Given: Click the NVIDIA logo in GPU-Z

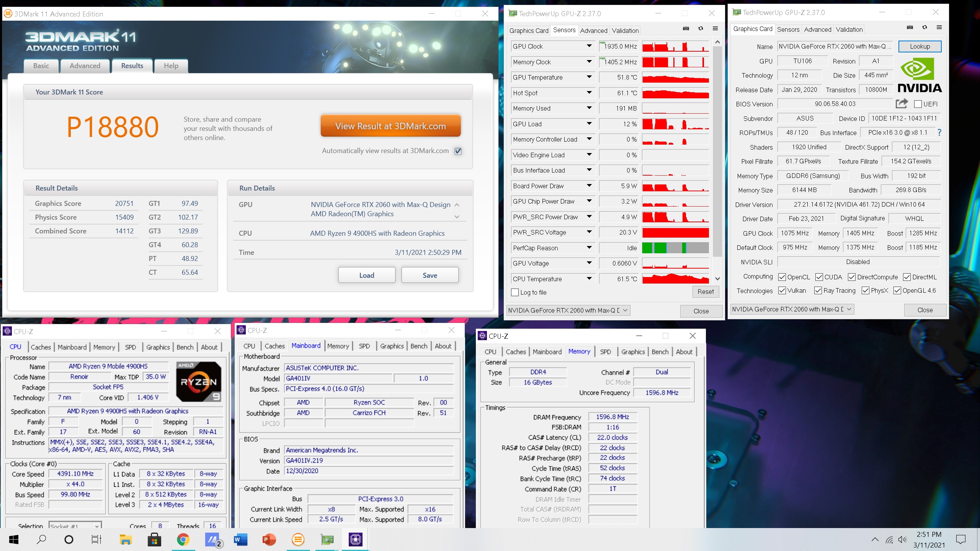Looking at the screenshot, I should click(x=920, y=75).
